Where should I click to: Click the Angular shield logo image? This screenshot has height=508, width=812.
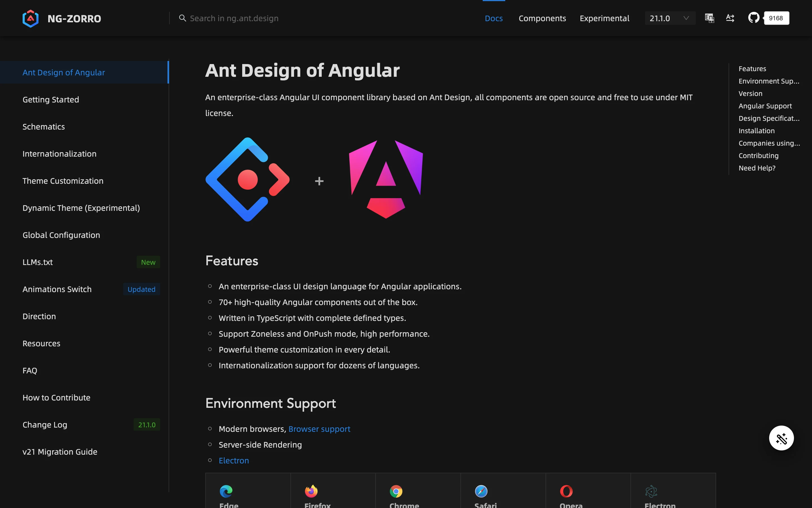click(386, 179)
